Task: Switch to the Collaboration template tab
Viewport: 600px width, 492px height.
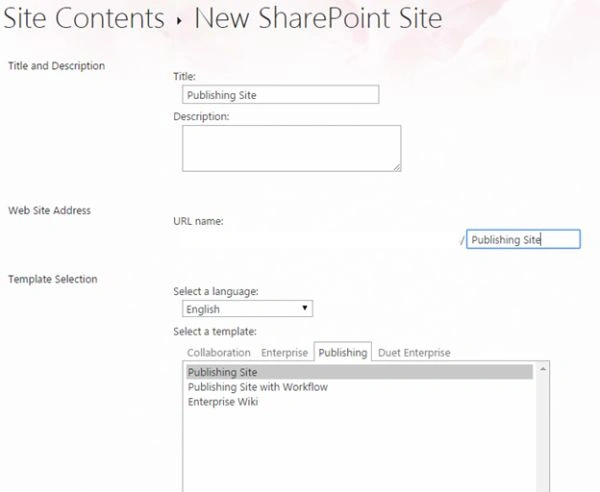Action: tap(219, 352)
